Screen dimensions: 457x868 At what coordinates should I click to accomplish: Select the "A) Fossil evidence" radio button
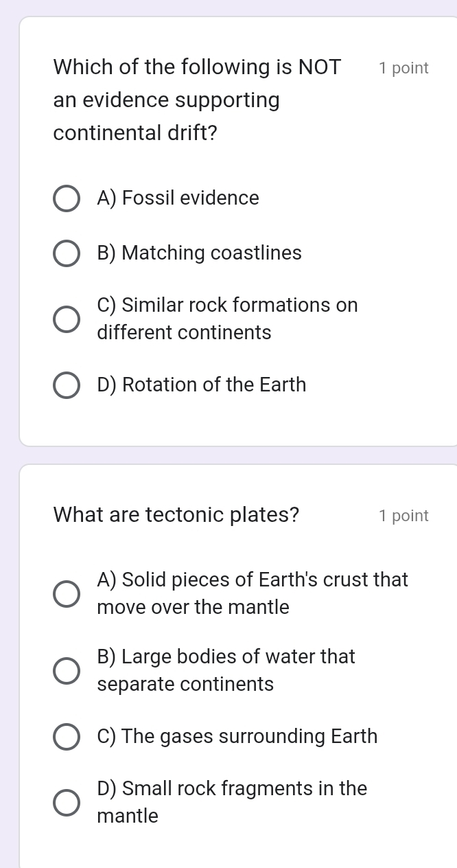[67, 198]
